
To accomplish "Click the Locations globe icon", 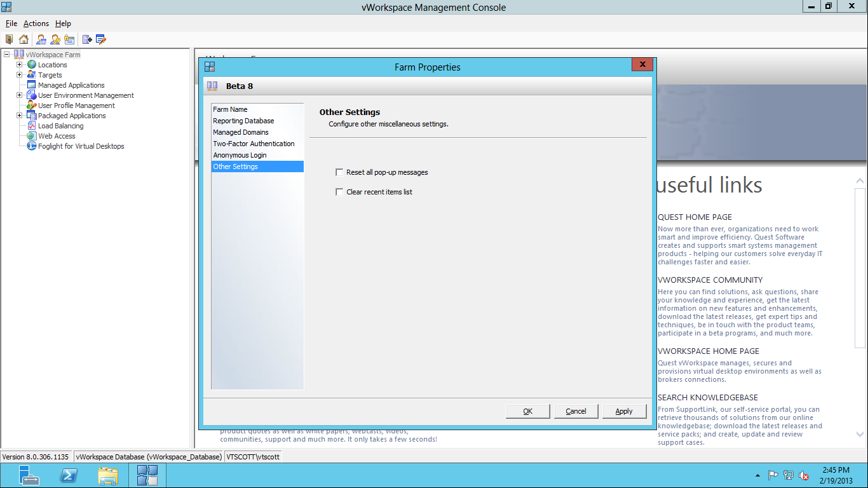I will click(x=32, y=65).
